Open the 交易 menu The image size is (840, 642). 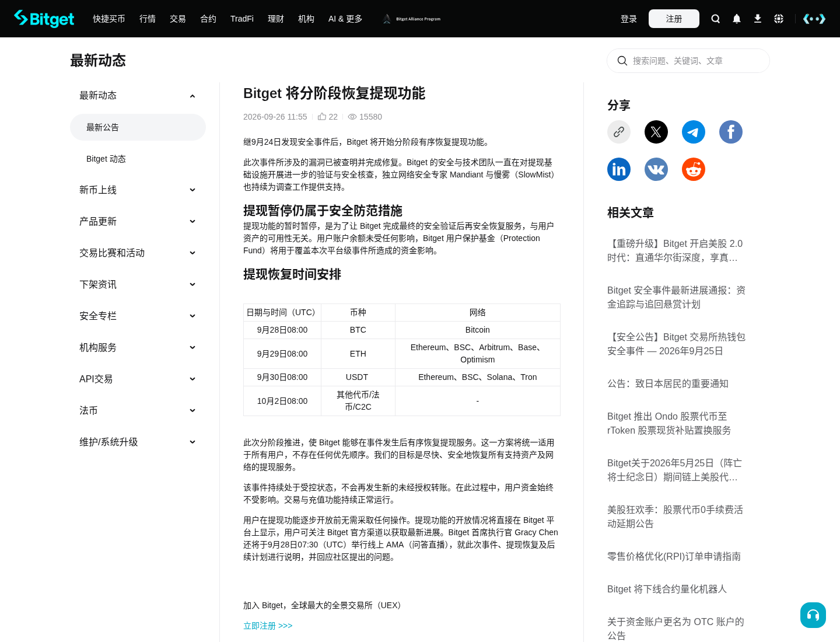tap(178, 19)
